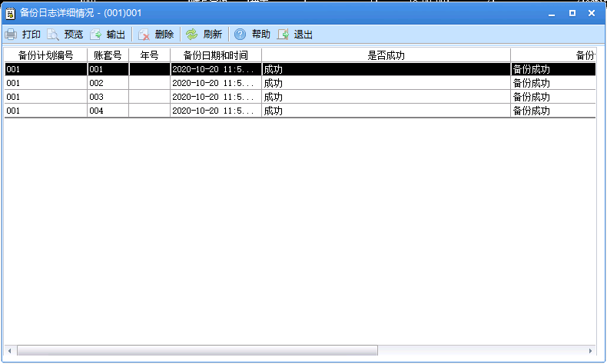Click the Refresh (刷新) green arrows icon
This screenshot has height=364, width=607.
pyautogui.click(x=192, y=35)
